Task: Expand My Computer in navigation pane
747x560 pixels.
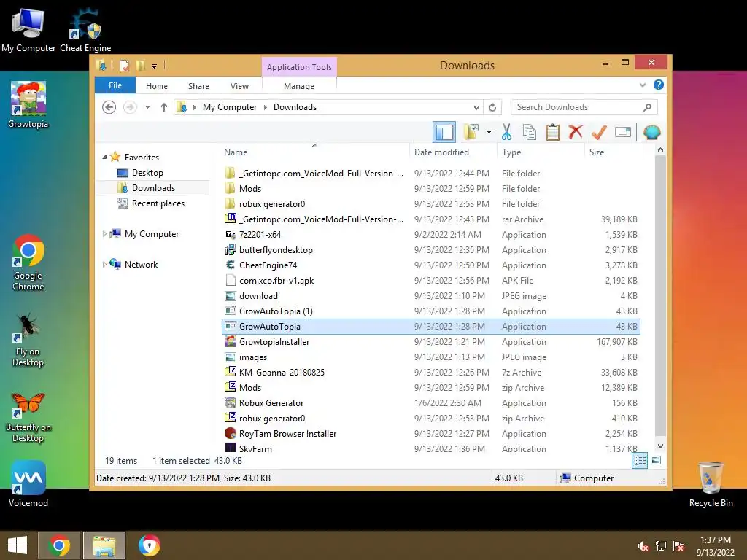Action: coord(104,234)
